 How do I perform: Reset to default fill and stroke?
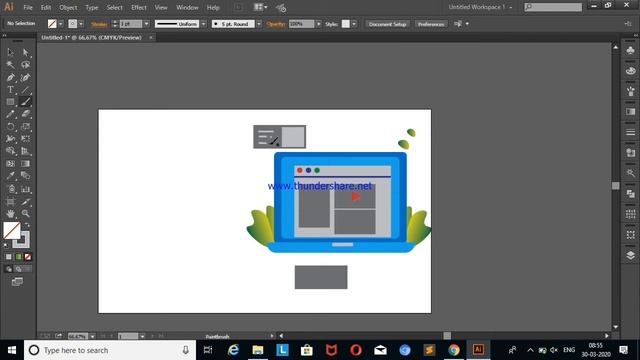6,245
